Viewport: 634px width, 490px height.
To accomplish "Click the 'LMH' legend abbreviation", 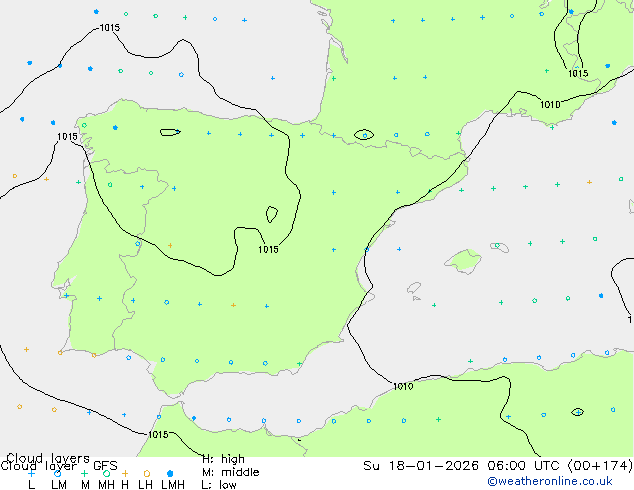I will (x=173, y=485).
